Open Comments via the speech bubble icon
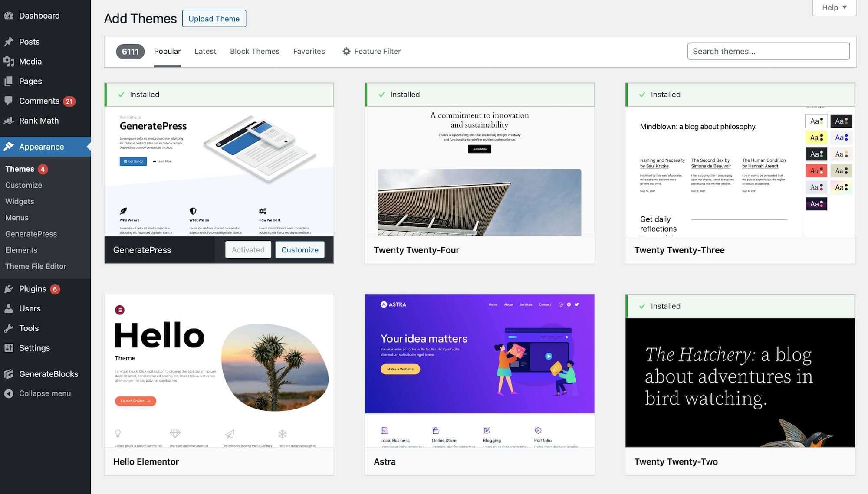The image size is (868, 494). coord(9,101)
